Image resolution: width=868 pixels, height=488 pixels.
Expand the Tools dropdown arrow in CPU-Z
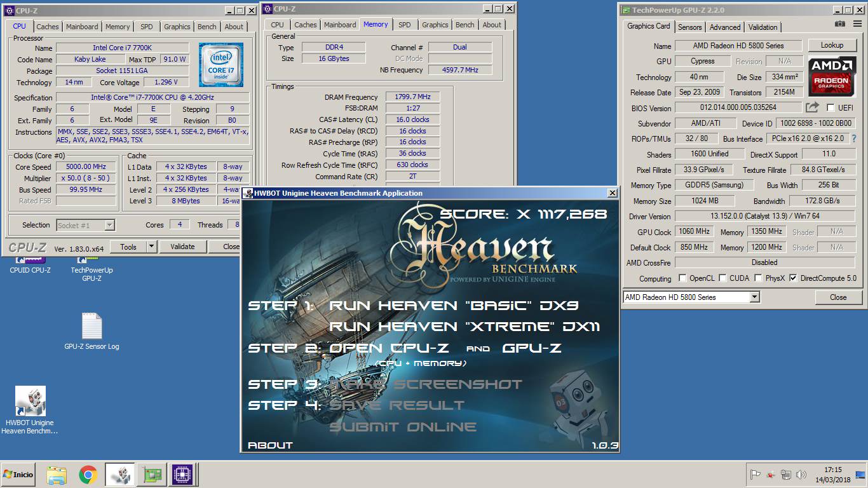[152, 247]
